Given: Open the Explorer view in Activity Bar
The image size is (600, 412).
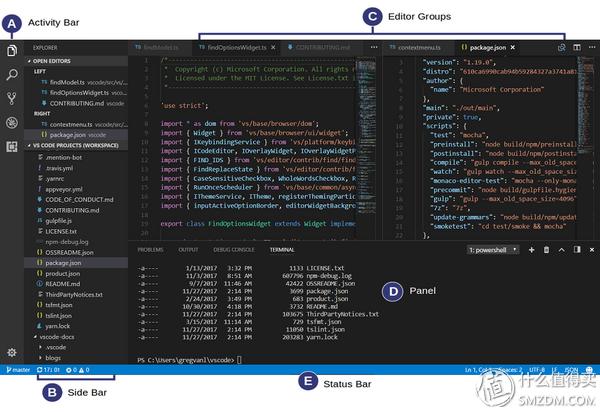Looking at the screenshot, I should coord(12,50).
